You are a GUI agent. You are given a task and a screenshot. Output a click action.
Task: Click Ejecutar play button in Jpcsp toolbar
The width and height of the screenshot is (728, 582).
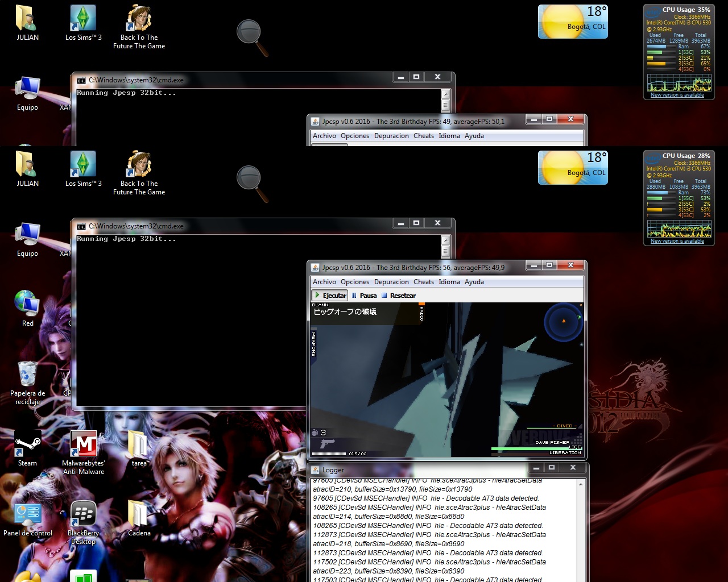point(329,296)
